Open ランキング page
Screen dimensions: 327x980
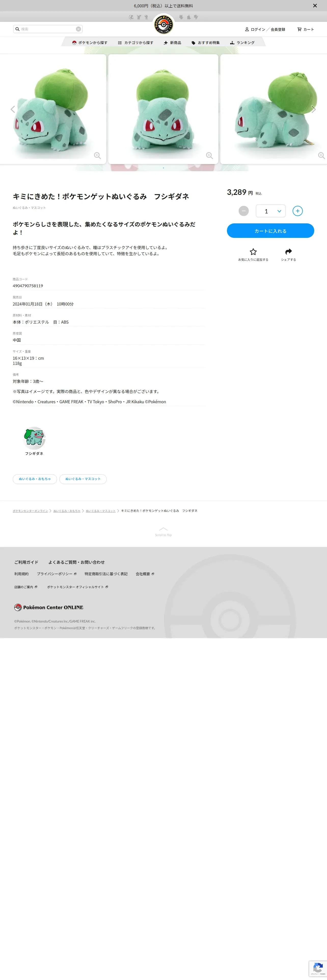pos(242,42)
